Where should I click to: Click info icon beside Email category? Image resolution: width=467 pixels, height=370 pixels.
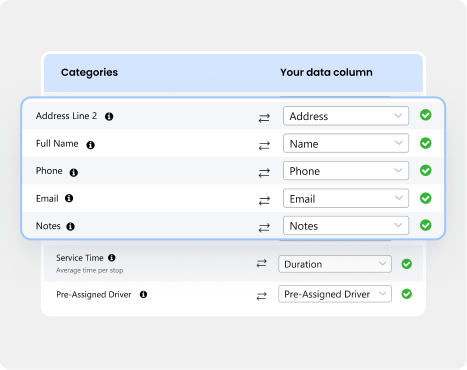coord(69,198)
